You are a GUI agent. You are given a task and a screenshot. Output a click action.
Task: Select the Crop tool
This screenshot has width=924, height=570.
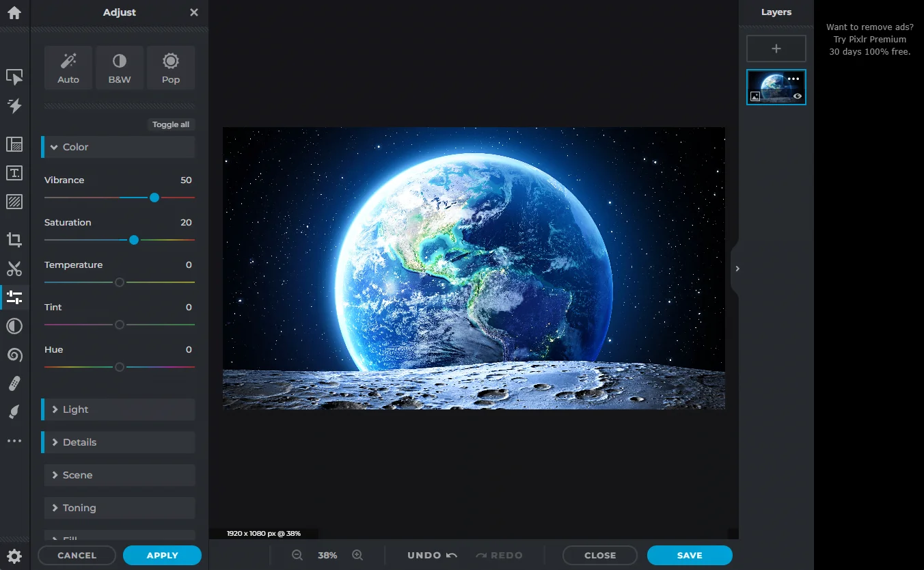tap(14, 240)
